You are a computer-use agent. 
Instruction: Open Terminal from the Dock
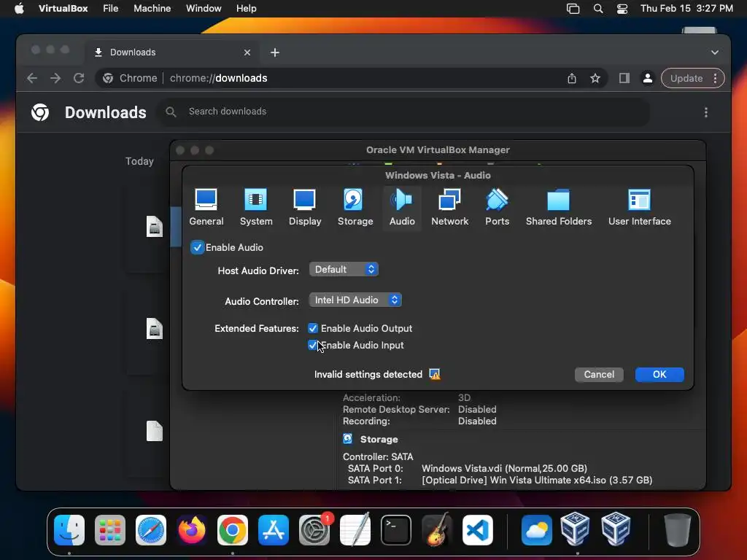point(396,529)
